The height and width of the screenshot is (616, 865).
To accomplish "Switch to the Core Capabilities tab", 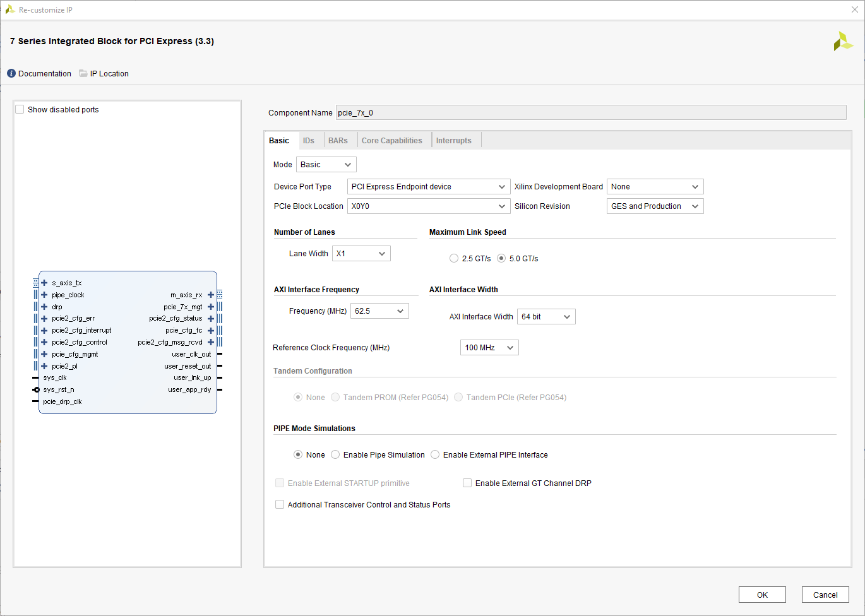I will click(391, 140).
